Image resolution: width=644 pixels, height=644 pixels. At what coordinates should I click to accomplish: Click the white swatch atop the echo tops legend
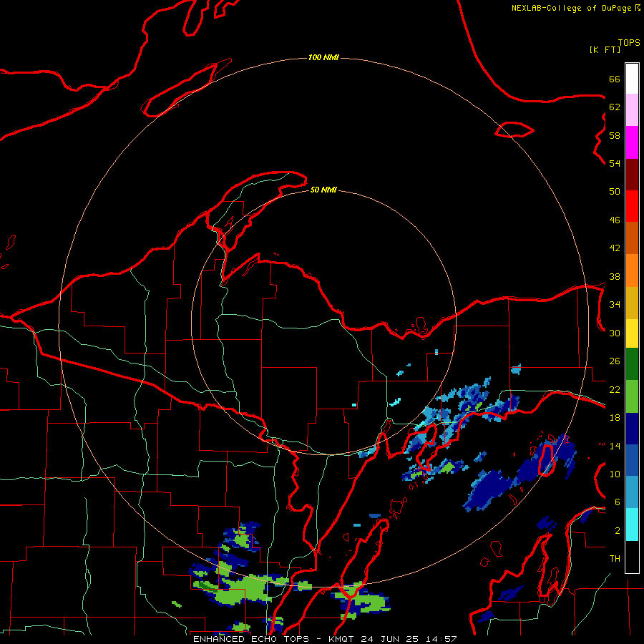click(x=632, y=79)
